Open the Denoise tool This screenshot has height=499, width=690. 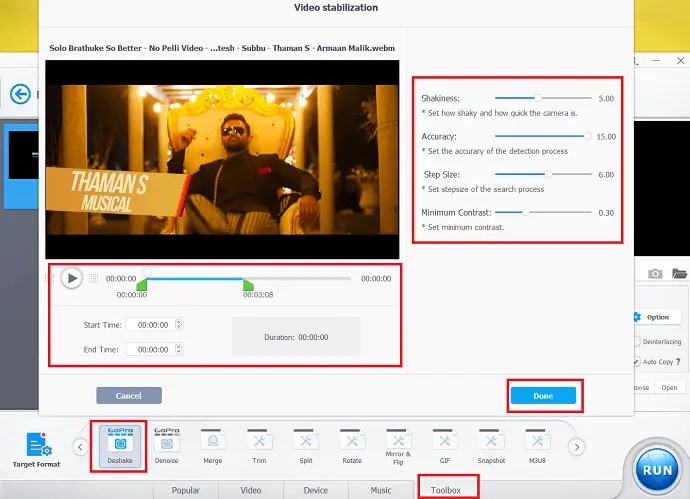(166, 441)
